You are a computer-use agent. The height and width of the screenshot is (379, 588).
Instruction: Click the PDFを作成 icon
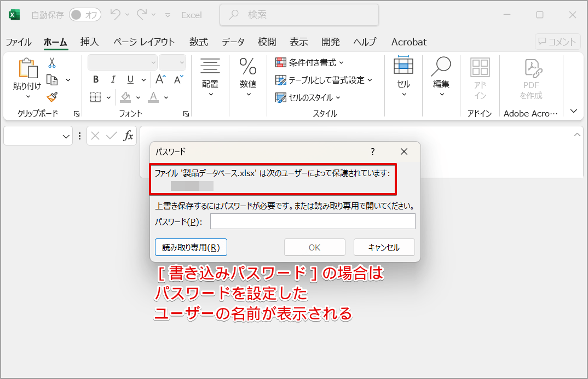(532, 79)
